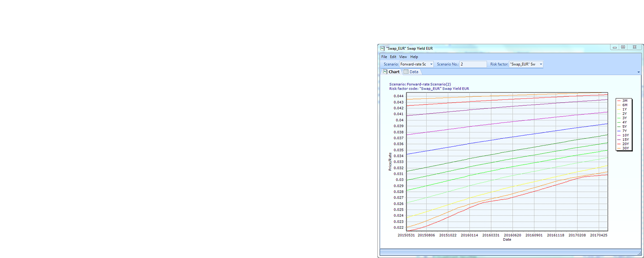The image size is (644, 258).
Task: Maximize the Swap_EUR window
Action: click(x=623, y=47)
